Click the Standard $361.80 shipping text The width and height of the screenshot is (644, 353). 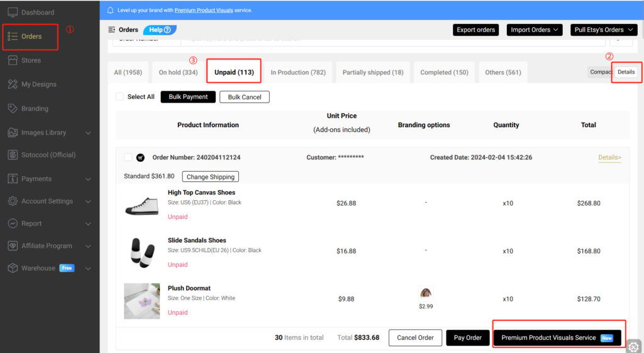[149, 176]
